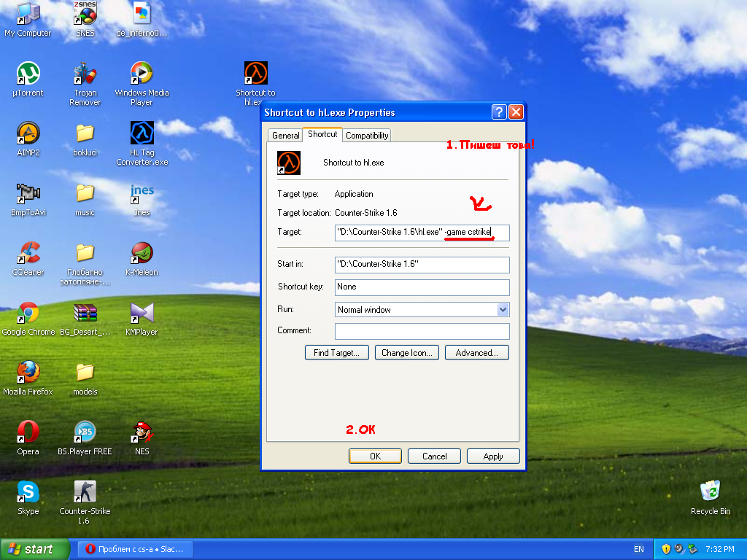
Task: Select the Глобално затопляне folder
Action: click(85, 262)
